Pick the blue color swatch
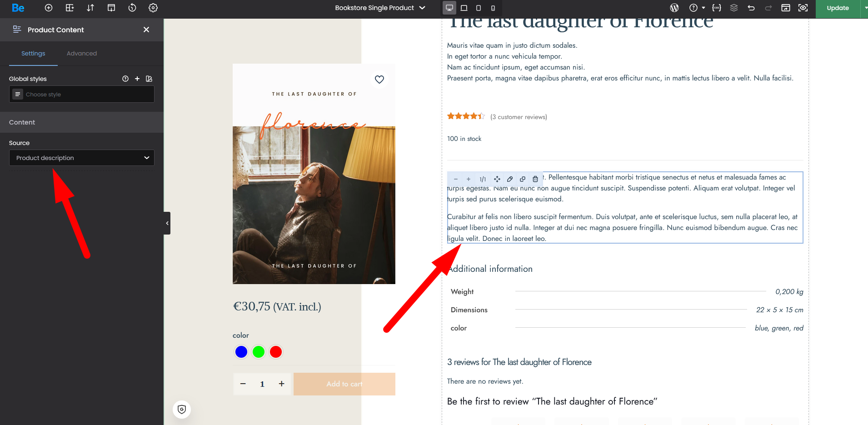 pos(241,352)
